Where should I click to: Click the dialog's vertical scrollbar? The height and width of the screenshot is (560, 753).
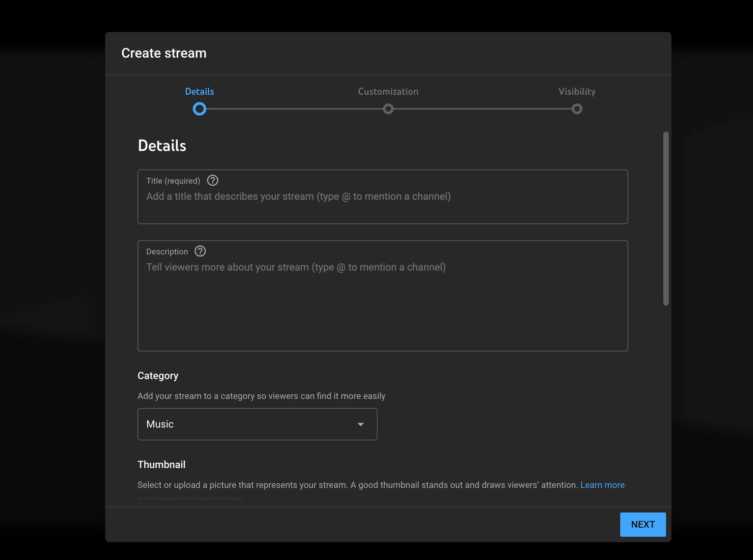[666, 219]
